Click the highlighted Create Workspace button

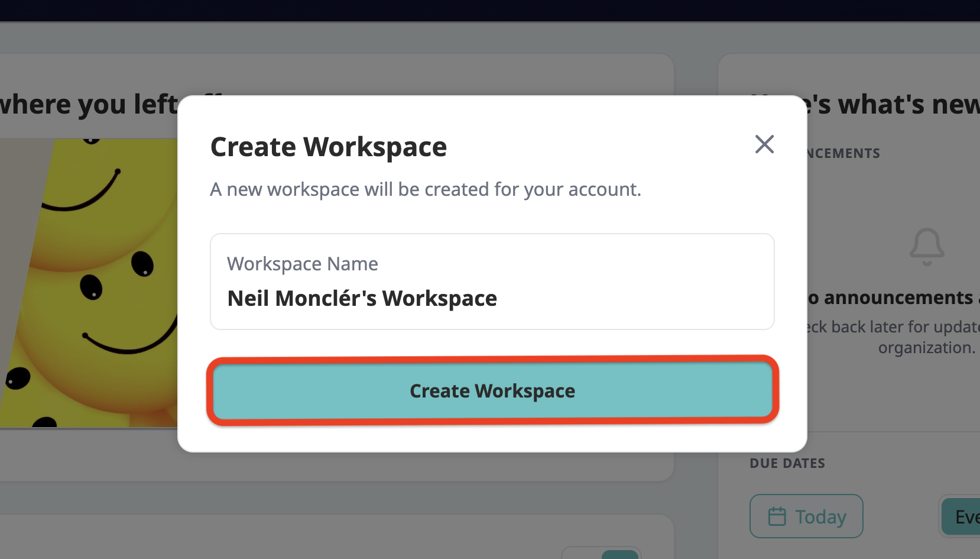(492, 390)
